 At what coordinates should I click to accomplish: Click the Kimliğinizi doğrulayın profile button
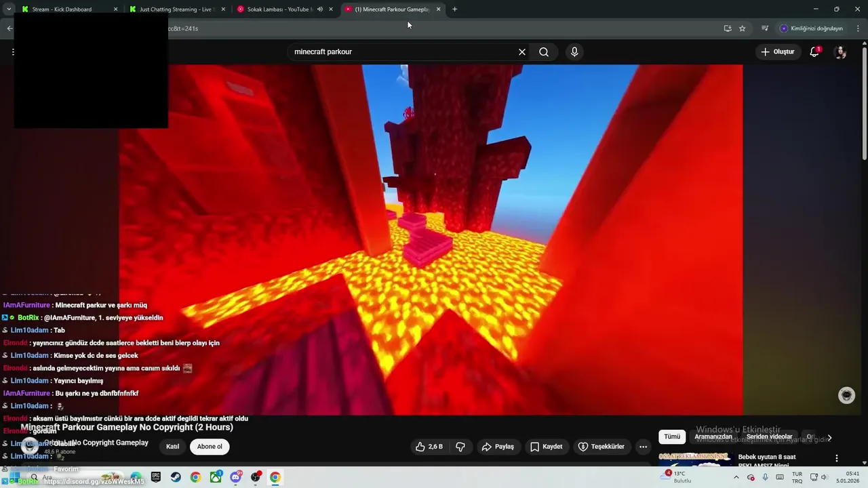[x=811, y=28]
